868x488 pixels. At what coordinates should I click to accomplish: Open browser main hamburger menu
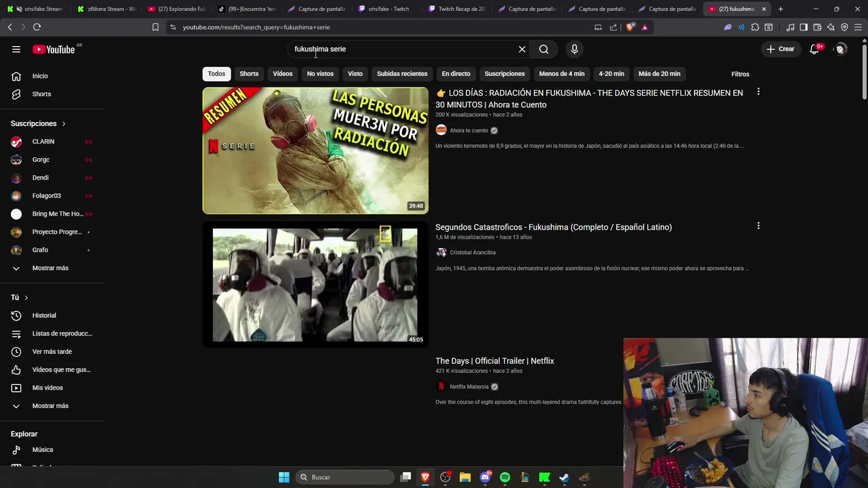coord(858,27)
